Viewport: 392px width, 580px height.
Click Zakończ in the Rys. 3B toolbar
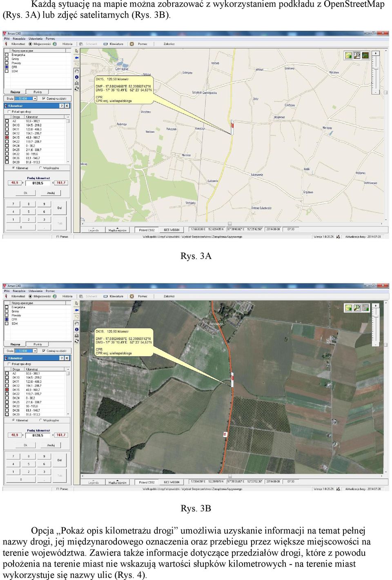click(x=169, y=296)
